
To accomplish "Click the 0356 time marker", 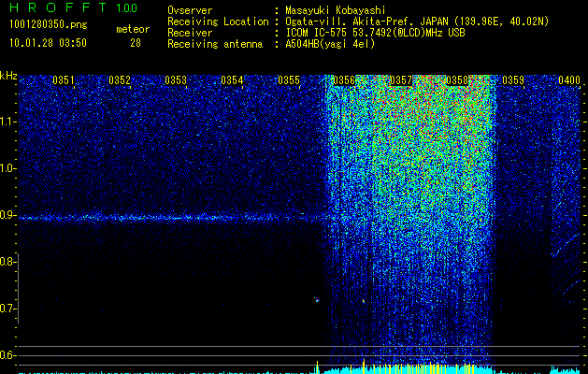I will 344,80.
